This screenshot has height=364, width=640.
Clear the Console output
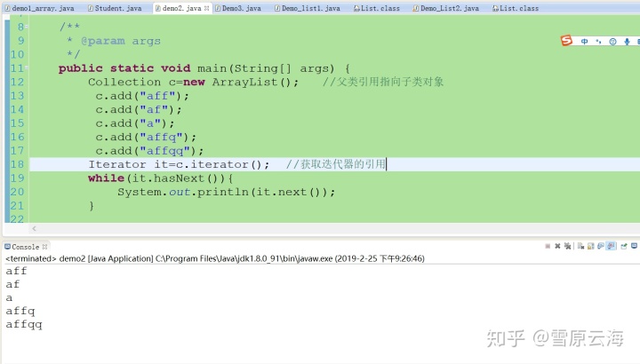580,246
